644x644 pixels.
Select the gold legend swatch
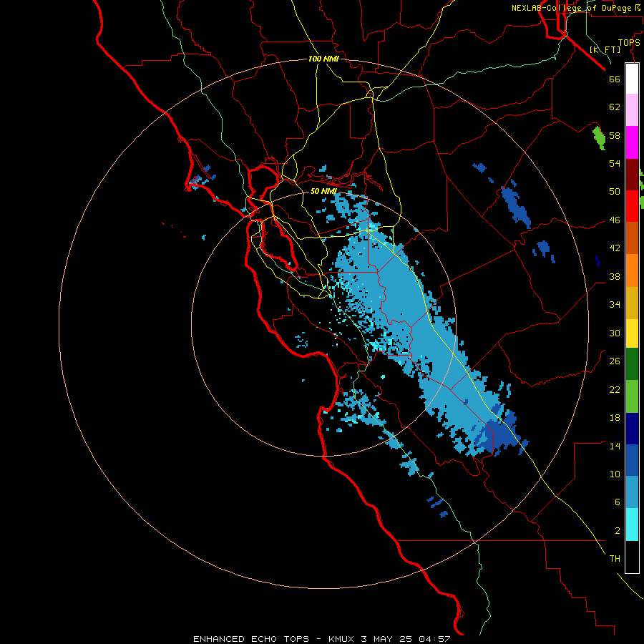(632, 302)
